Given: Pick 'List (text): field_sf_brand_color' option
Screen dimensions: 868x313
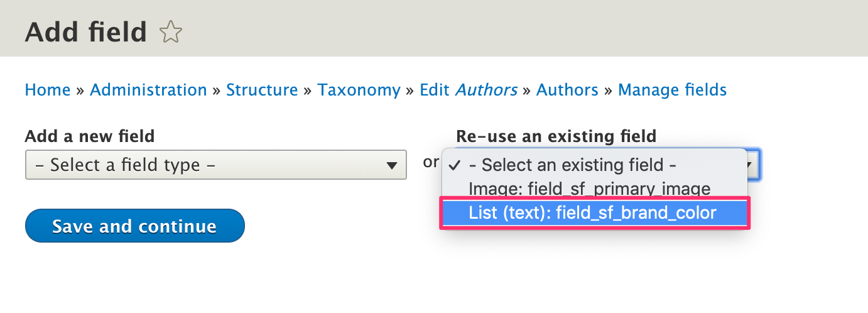Looking at the screenshot, I should point(592,213).
